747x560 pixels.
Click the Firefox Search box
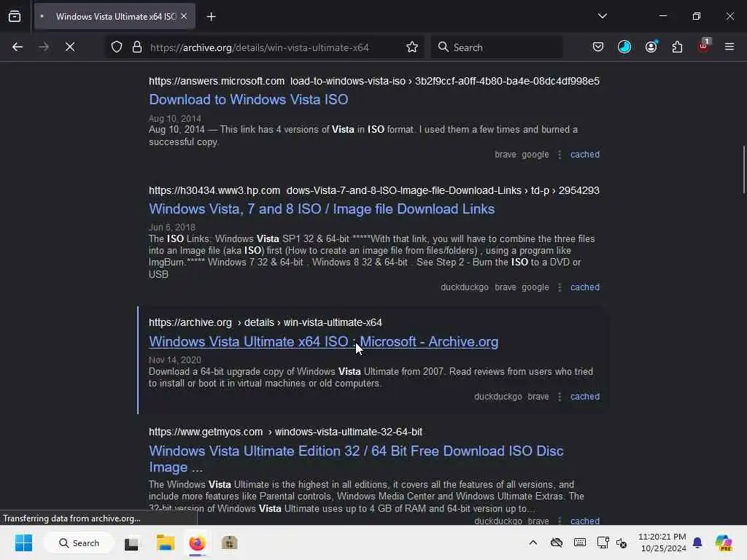click(496, 47)
